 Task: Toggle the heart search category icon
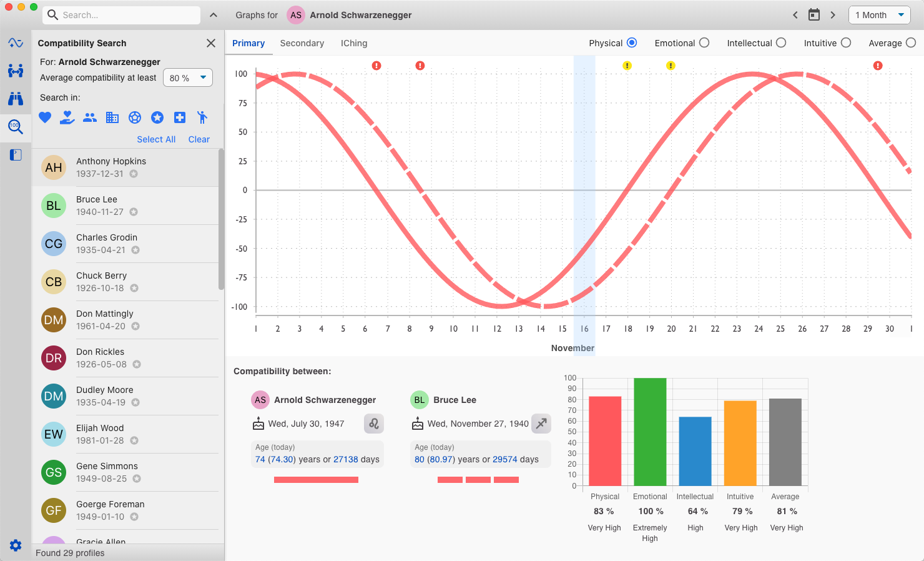(45, 117)
